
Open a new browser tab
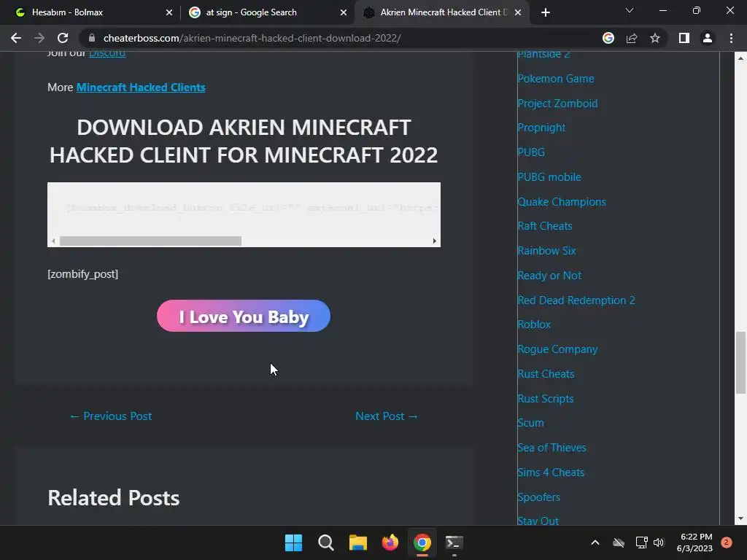546,12
